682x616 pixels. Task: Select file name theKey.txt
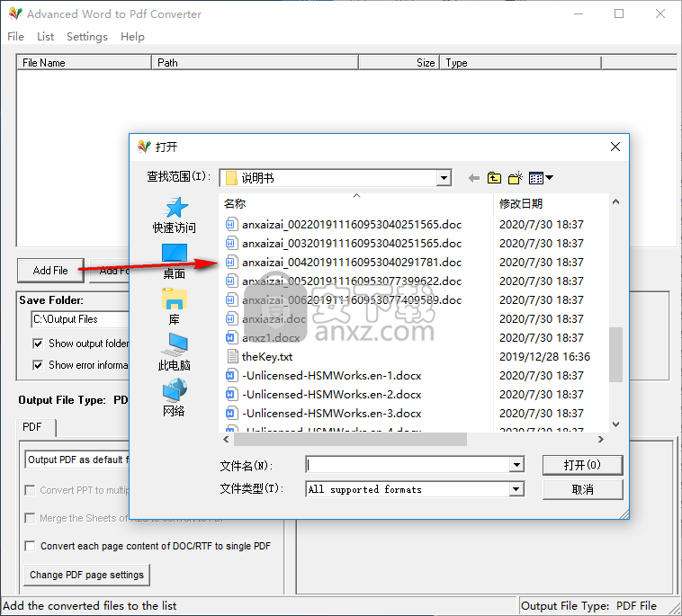(x=266, y=357)
